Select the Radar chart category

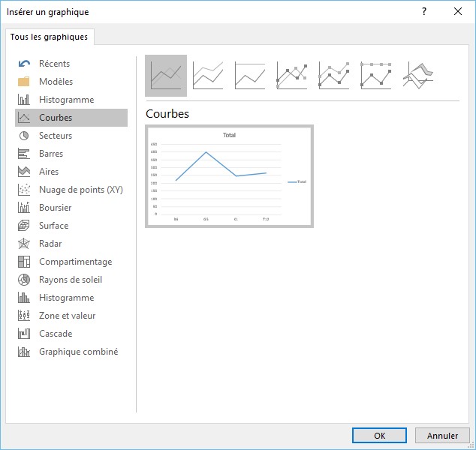click(x=50, y=244)
